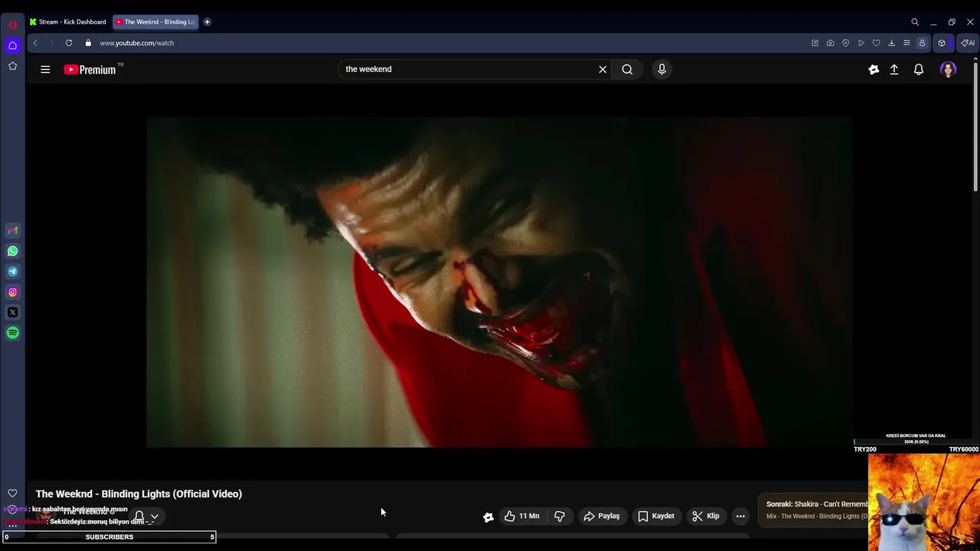The height and width of the screenshot is (551, 980).
Task: Click the Paylaş share button
Action: pos(602,517)
